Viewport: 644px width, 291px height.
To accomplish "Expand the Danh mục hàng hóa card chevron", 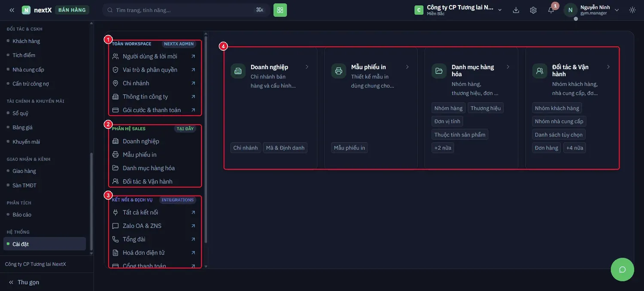I will (508, 67).
